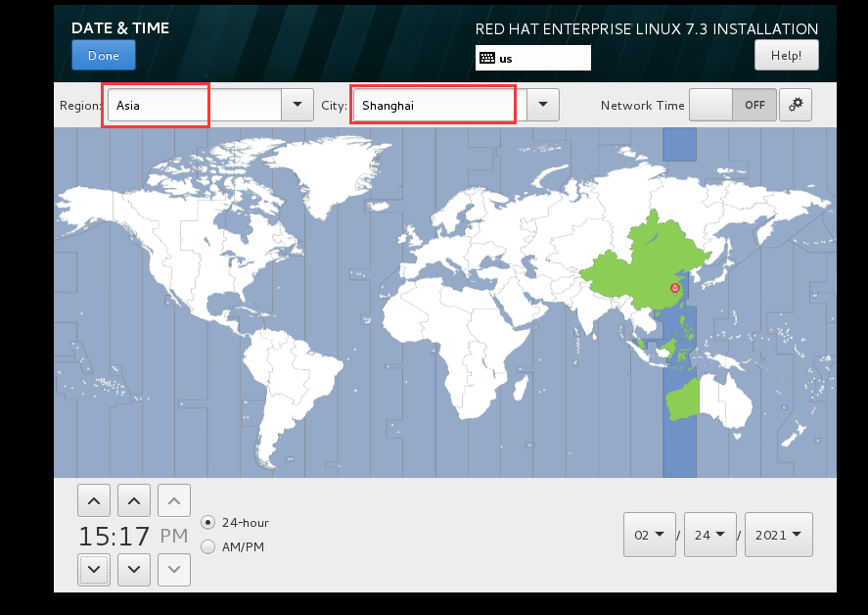Expand the City dropdown arrow
Viewport: 868px width, 615px height.
click(x=543, y=105)
